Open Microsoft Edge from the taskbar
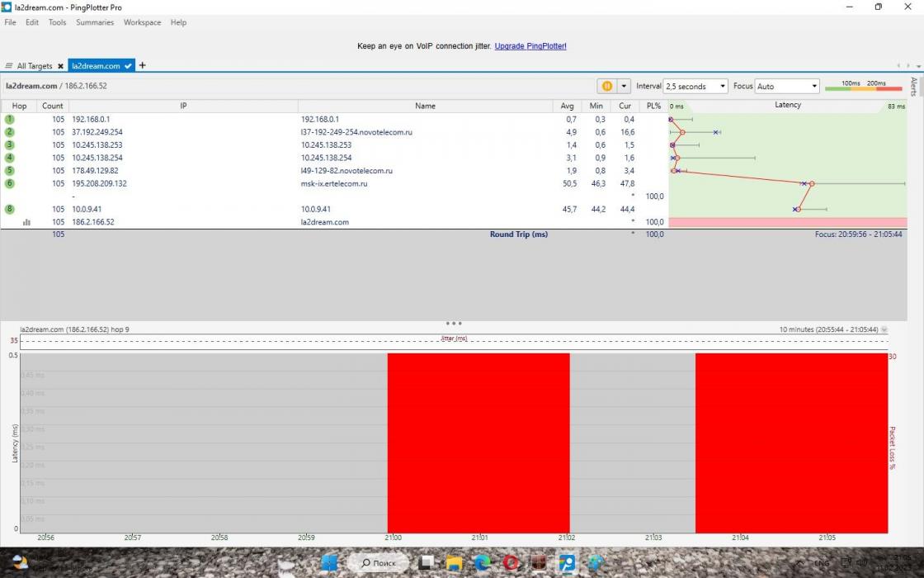Image resolution: width=924 pixels, height=578 pixels. [x=483, y=563]
